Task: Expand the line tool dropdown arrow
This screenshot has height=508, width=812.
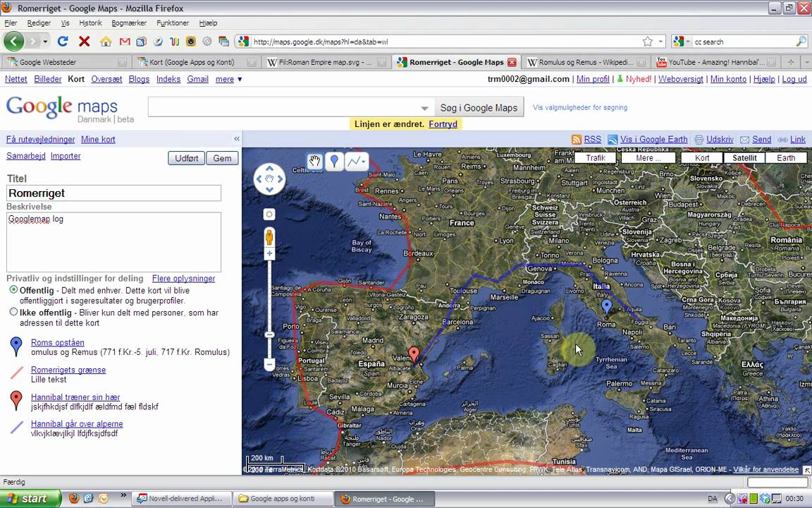Action: (364, 162)
